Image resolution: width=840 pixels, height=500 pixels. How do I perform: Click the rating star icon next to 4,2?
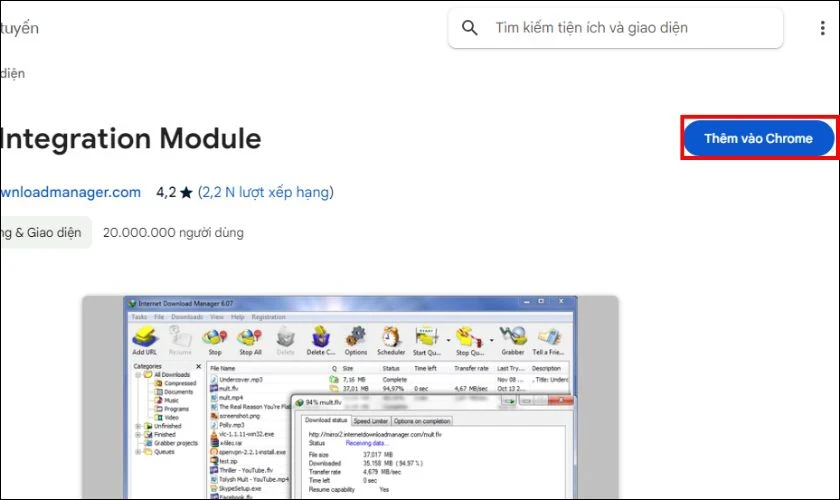[186, 192]
